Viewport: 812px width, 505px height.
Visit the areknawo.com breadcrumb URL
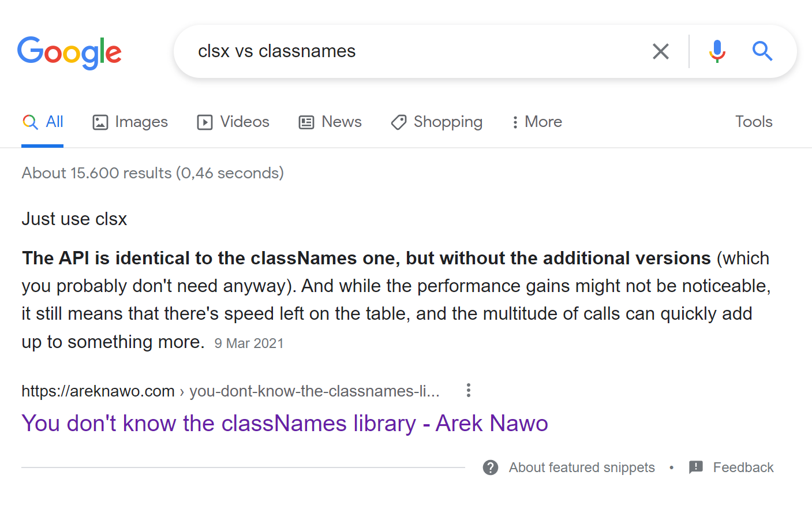click(98, 391)
